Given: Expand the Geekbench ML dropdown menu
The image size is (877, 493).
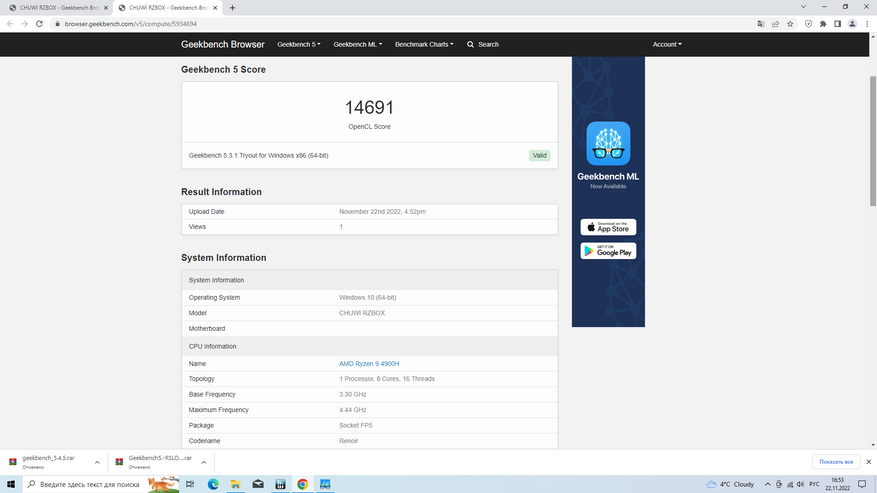Looking at the screenshot, I should 358,44.
